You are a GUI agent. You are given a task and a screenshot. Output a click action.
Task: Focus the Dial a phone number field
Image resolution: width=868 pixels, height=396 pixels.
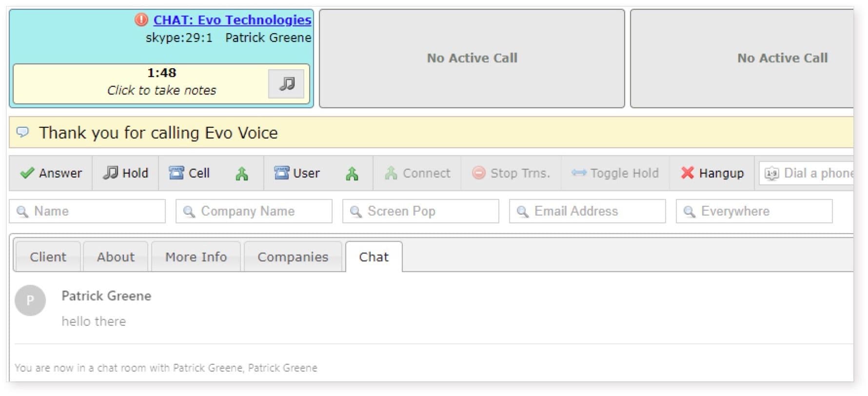click(x=807, y=173)
